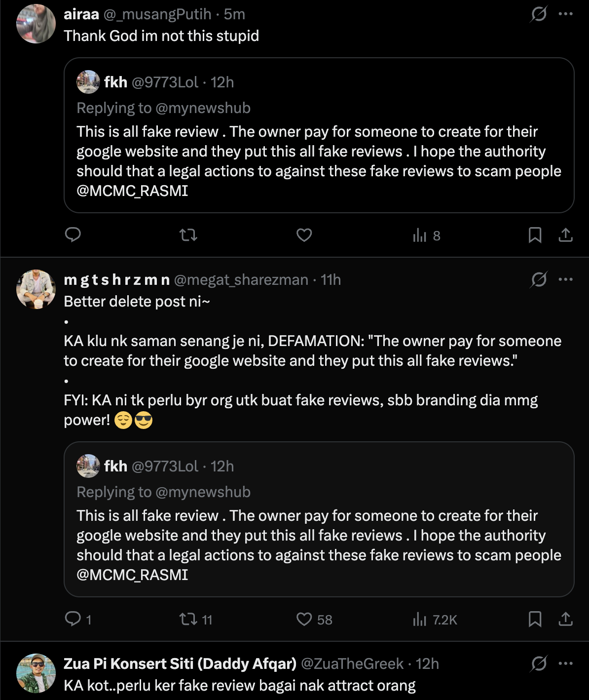The width and height of the screenshot is (589, 700).
Task: Open more options on megat_sharezman's tweet
Action: [565, 279]
